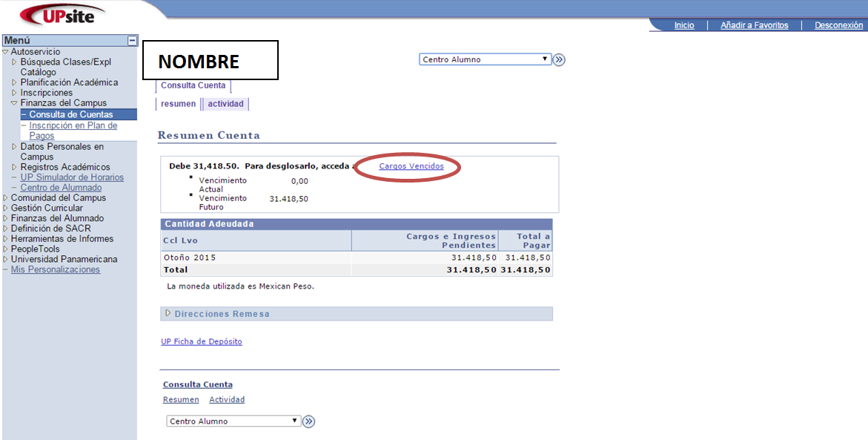Open the bottom Centro Alumno dropdown

233,421
